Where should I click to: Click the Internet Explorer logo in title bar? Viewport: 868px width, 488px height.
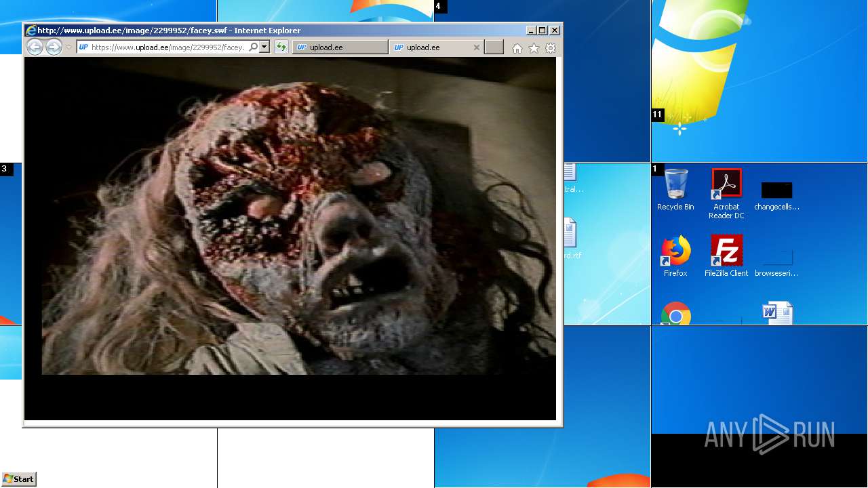click(x=31, y=30)
